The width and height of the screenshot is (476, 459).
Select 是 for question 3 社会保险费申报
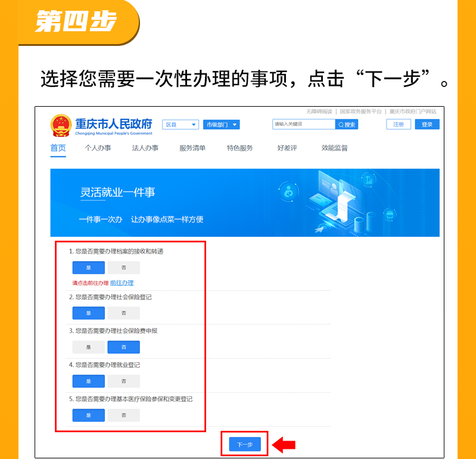coord(88,347)
